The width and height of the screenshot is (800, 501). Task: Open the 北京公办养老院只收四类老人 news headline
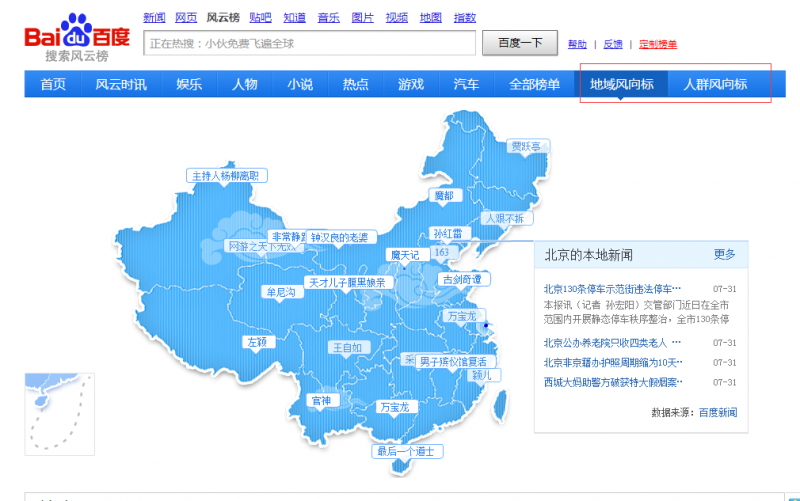click(x=612, y=343)
